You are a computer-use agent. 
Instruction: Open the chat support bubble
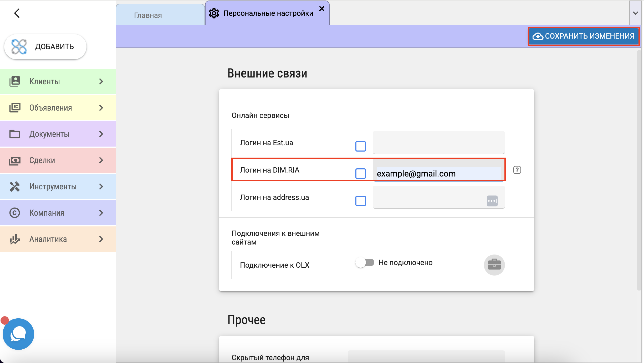pyautogui.click(x=18, y=334)
